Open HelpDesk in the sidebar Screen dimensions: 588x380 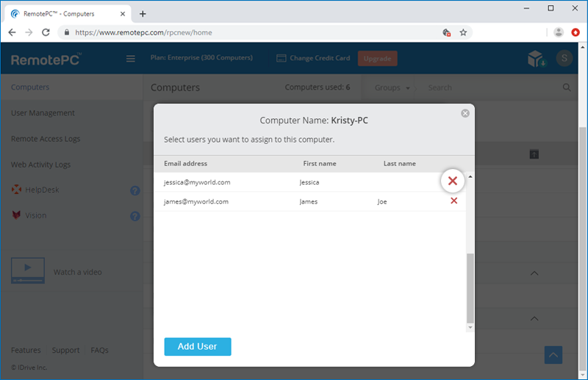[x=42, y=190]
